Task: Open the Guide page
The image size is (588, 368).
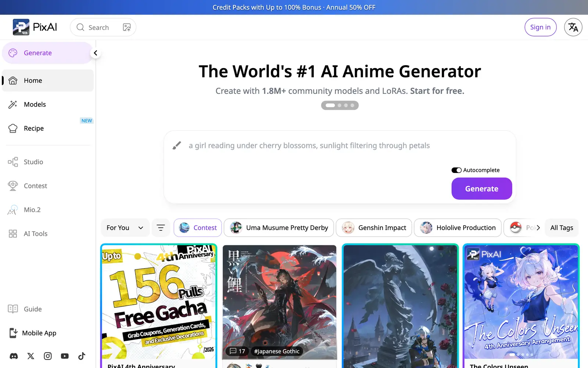Action: tap(48, 309)
